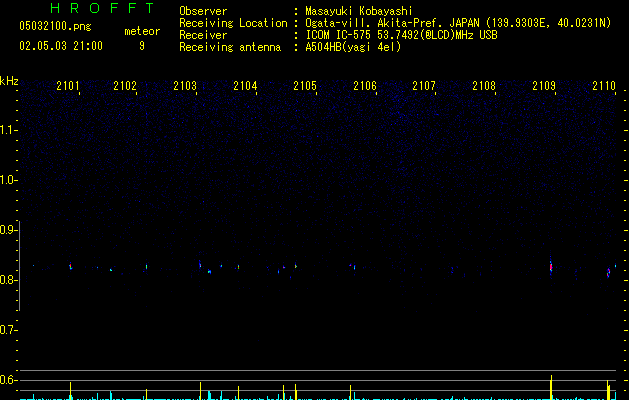
Task: Click the 0.8 frequency axis label
Action: pyautogui.click(x=8, y=280)
